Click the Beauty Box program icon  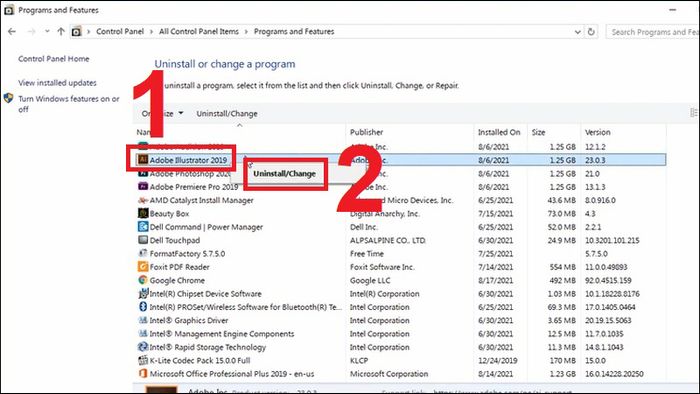[143, 213]
